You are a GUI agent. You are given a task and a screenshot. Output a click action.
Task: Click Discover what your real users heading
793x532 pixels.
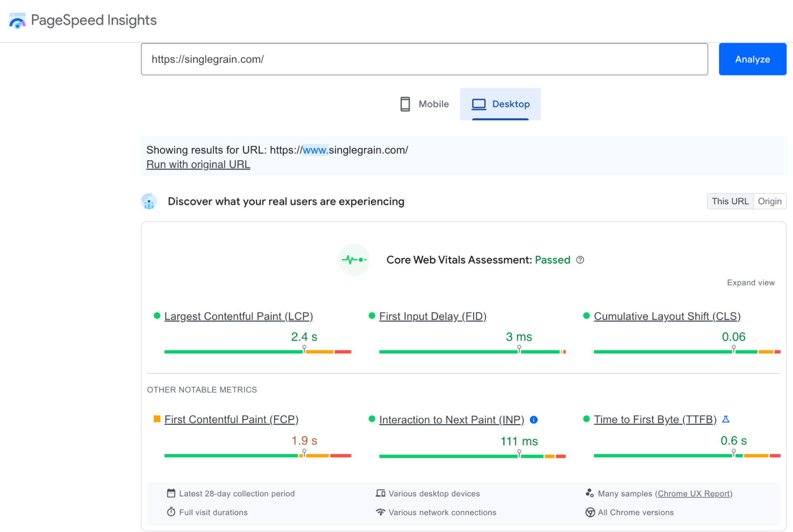point(286,201)
